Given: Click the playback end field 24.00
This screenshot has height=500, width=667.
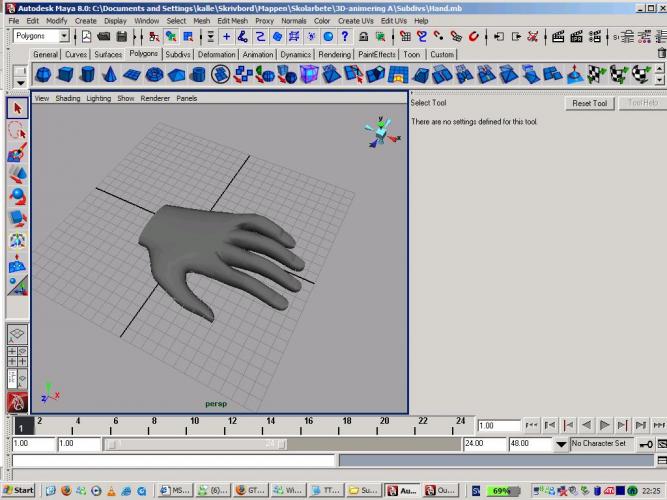Looking at the screenshot, I should [485, 444].
